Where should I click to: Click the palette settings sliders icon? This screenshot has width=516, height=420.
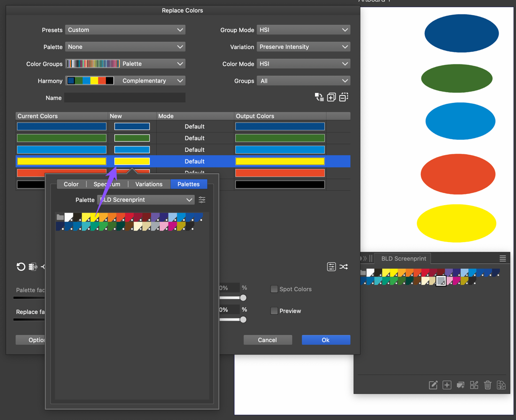202,200
